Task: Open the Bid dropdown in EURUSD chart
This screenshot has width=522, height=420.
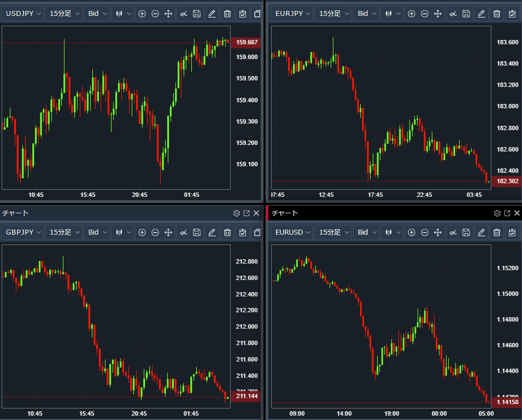Action: click(x=366, y=232)
